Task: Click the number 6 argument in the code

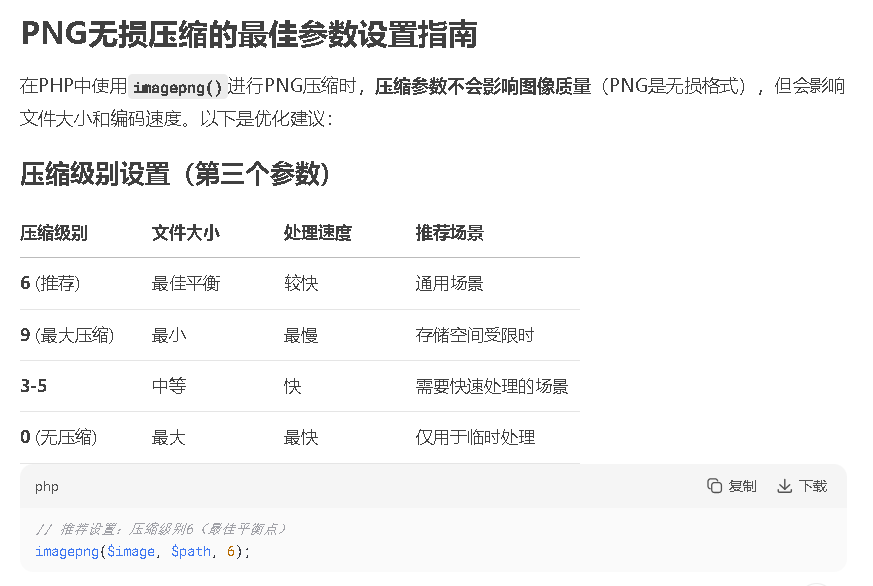Action: (231, 551)
